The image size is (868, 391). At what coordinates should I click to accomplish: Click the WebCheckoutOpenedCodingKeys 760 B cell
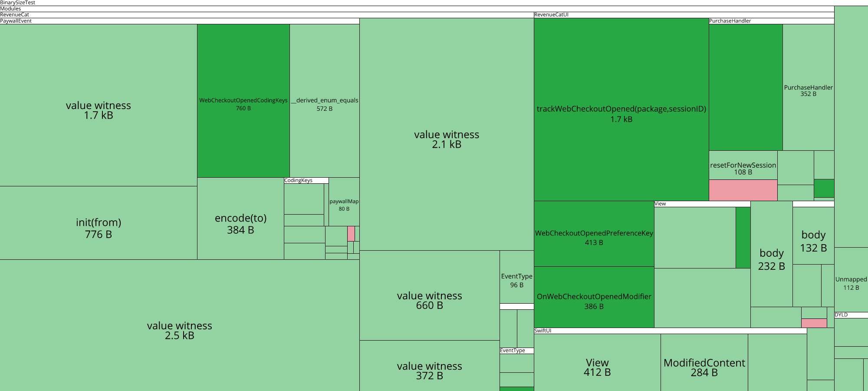coord(243,101)
